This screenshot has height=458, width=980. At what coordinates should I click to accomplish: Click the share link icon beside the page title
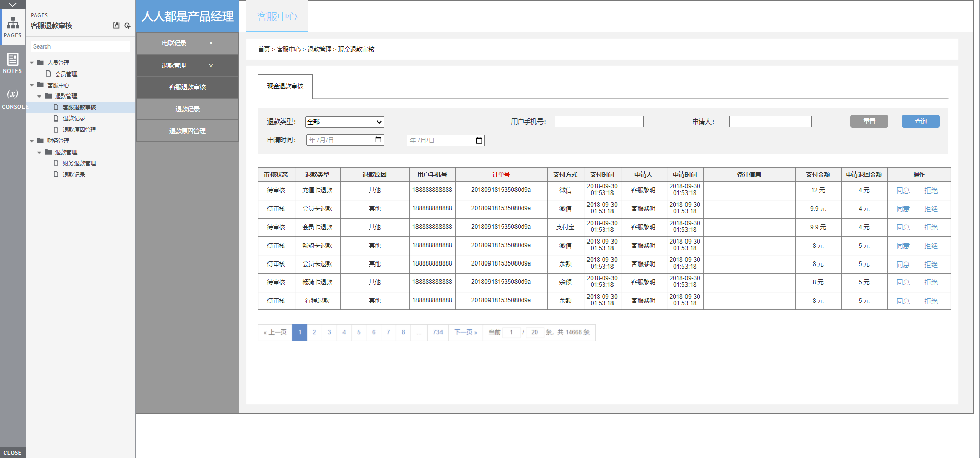(x=127, y=26)
